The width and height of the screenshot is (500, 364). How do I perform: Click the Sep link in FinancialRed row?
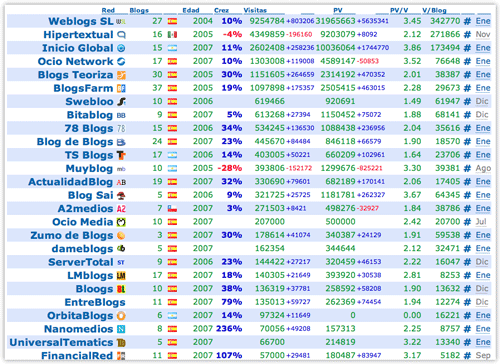[483, 356]
